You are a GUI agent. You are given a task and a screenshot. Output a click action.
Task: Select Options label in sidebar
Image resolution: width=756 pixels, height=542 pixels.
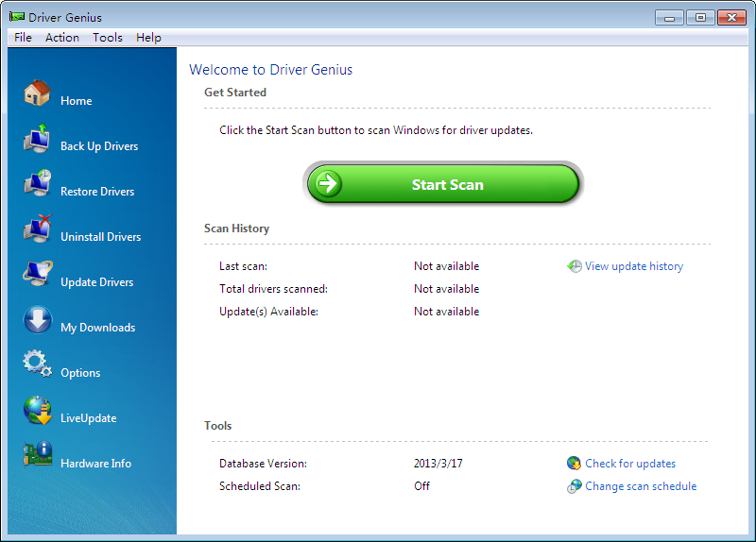tap(80, 372)
